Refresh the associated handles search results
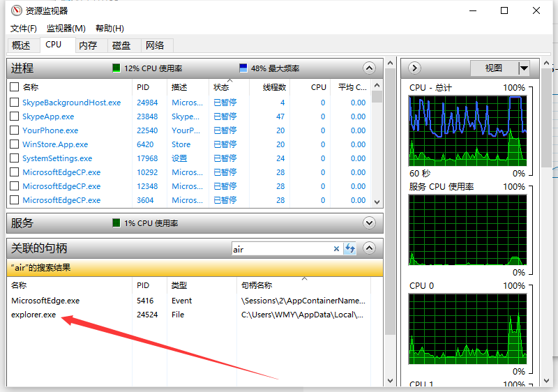Image resolution: width=558 pixels, height=392 pixels. pos(350,248)
